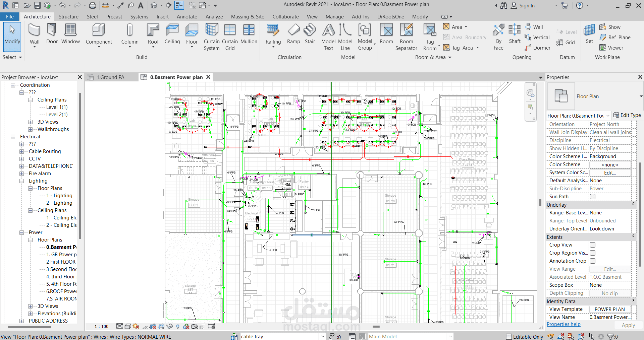This screenshot has height=340, width=644.
Task: Open the Room Separator tool
Action: tap(406, 37)
